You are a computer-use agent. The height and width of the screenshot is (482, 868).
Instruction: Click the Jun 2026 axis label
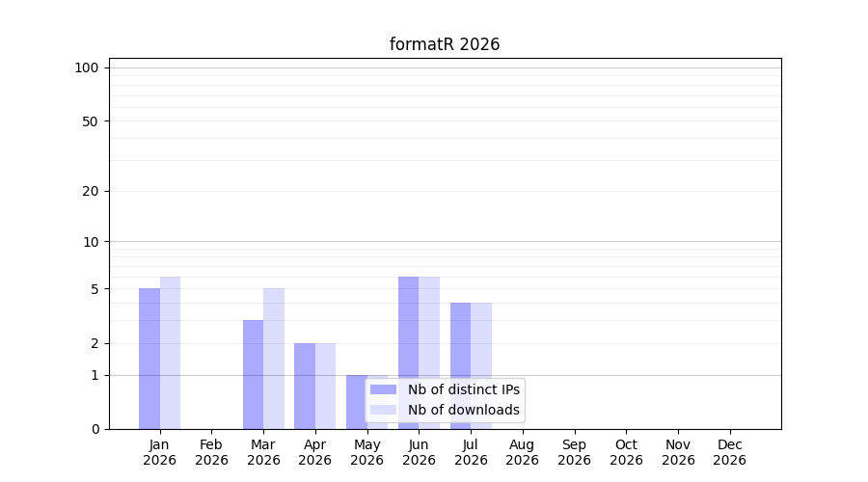click(420, 452)
